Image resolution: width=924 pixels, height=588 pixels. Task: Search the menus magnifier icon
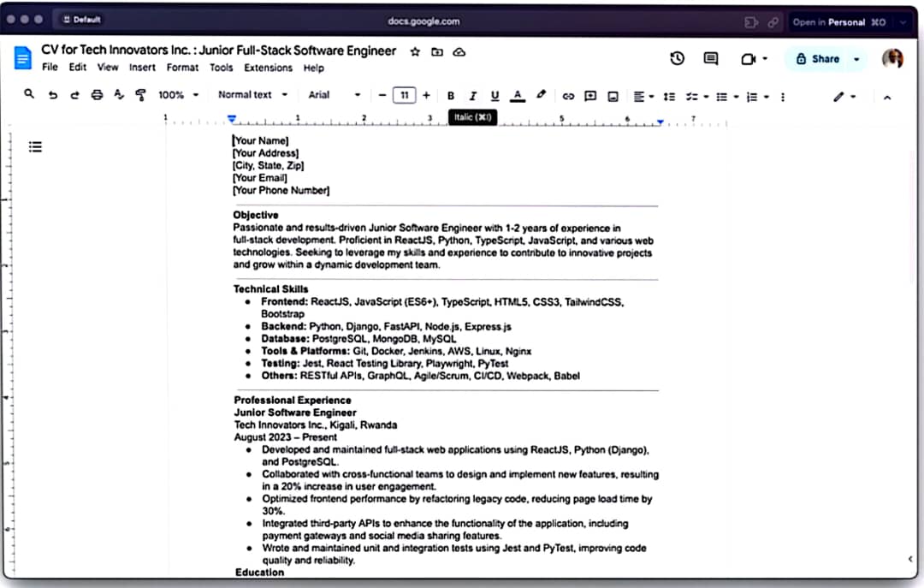tap(29, 94)
